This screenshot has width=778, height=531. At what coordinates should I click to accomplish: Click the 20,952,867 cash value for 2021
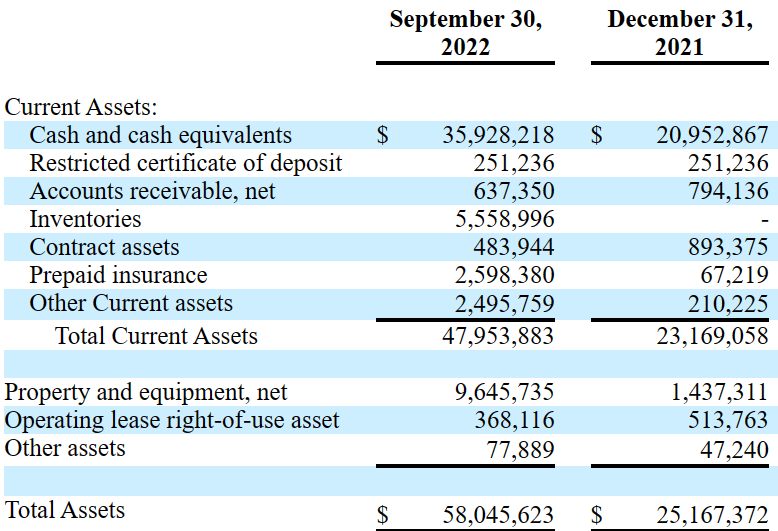click(x=713, y=135)
